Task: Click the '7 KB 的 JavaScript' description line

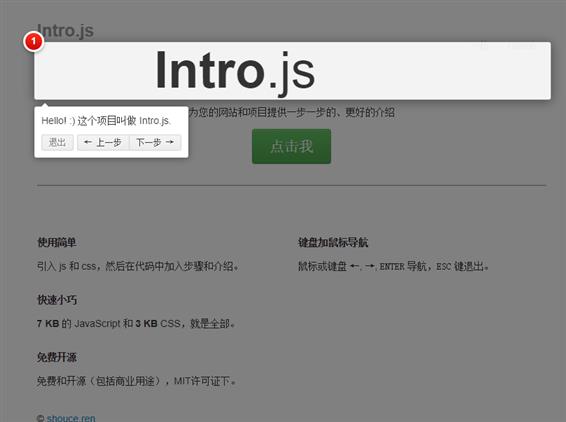Action: (136, 323)
